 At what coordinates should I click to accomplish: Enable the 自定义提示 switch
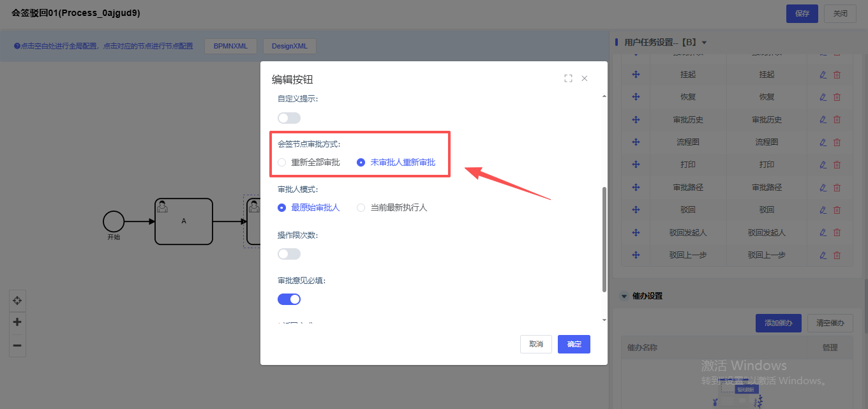pos(288,118)
